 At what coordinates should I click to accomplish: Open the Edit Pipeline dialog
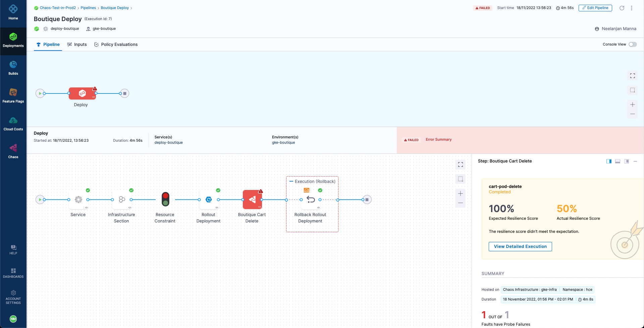pos(595,8)
